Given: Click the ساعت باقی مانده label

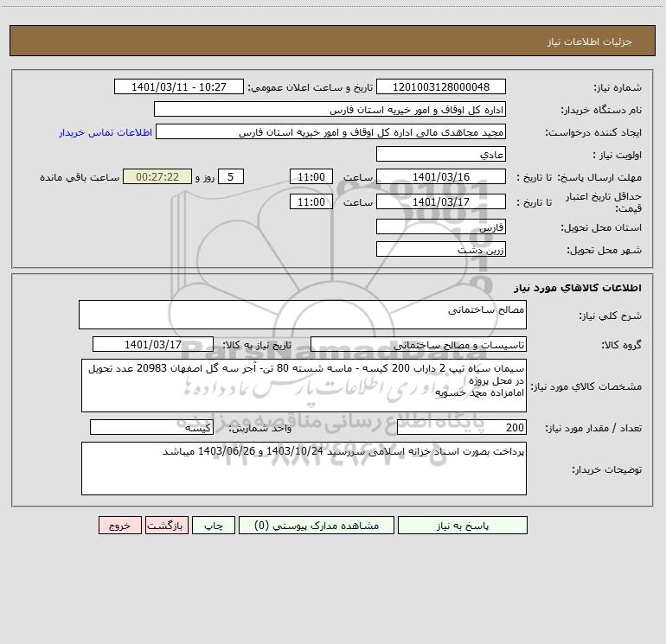Looking at the screenshot, I should pos(80,177).
